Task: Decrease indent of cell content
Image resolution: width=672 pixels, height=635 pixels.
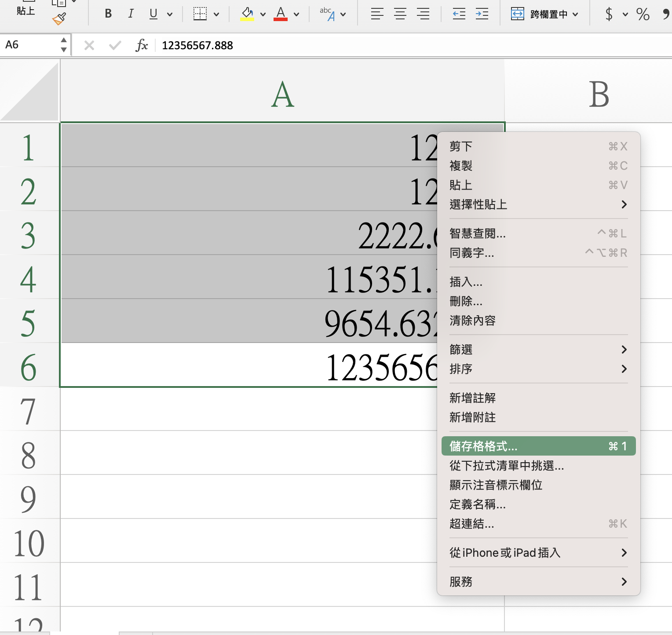Action: coord(459,14)
